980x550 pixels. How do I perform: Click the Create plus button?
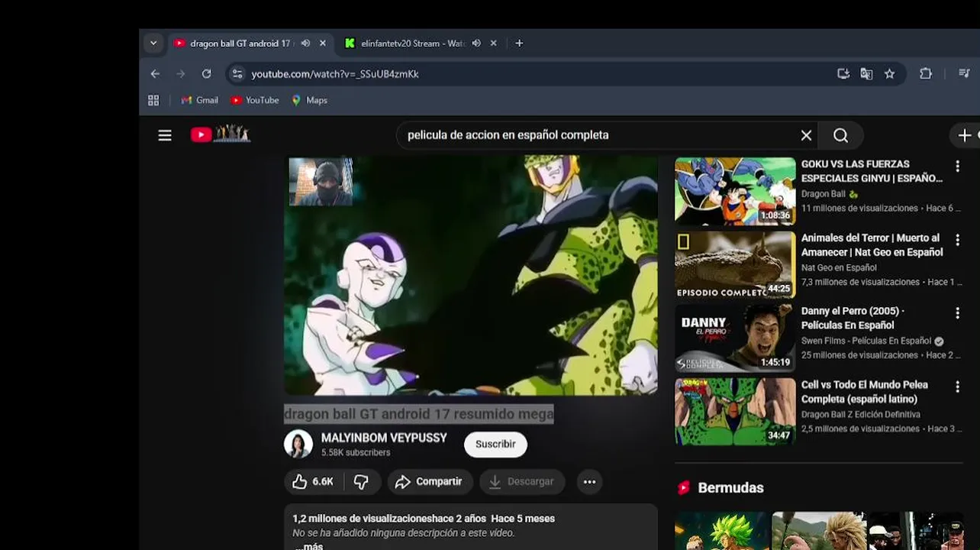965,135
